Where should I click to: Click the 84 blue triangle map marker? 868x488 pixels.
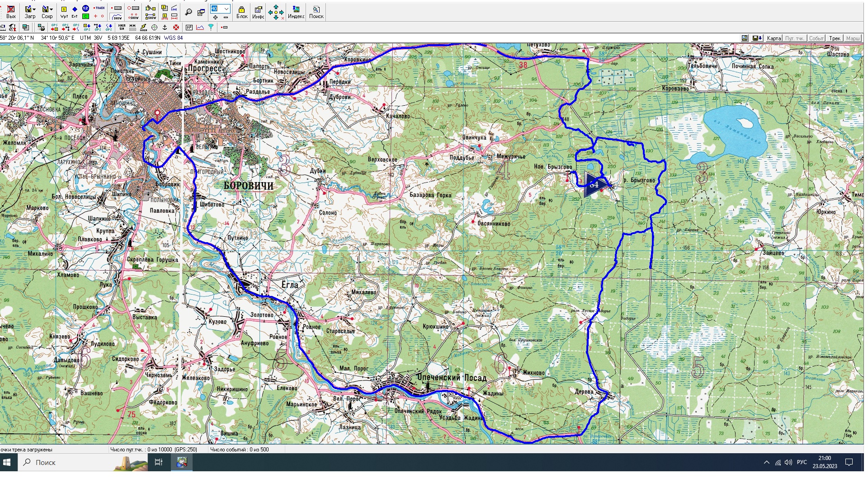[x=596, y=184]
